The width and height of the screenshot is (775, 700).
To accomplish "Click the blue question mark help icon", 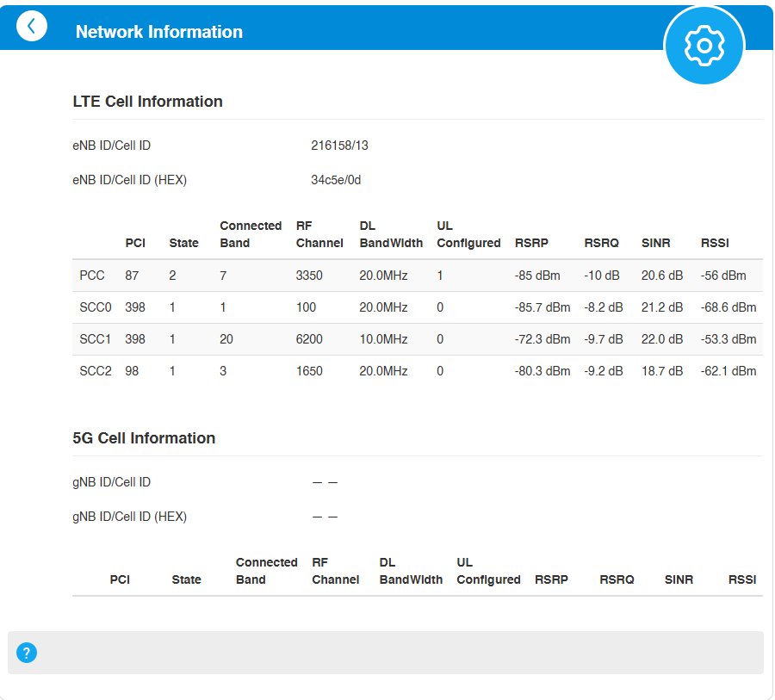I will click(x=27, y=653).
